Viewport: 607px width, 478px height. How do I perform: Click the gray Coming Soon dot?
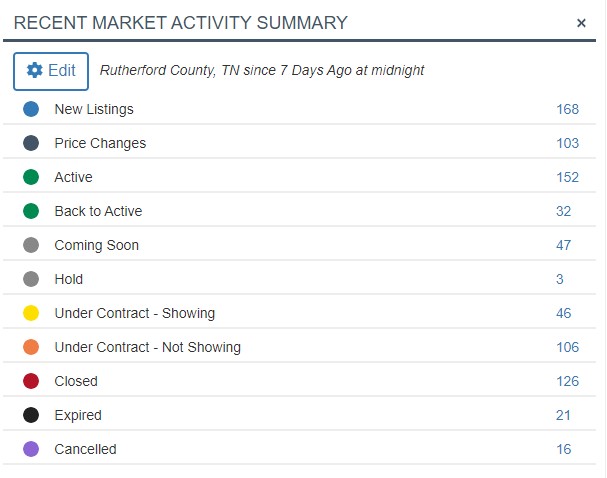tap(31, 245)
